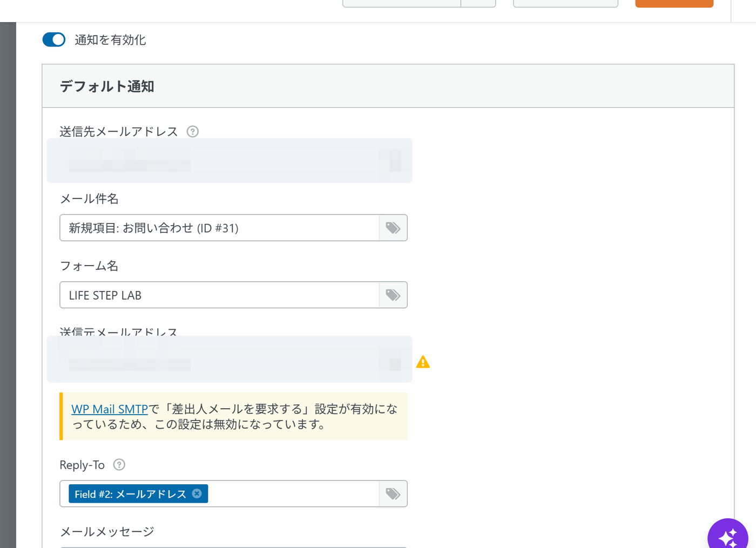Click the 通知を有効化 label text
The width and height of the screenshot is (756, 548).
pyautogui.click(x=110, y=40)
